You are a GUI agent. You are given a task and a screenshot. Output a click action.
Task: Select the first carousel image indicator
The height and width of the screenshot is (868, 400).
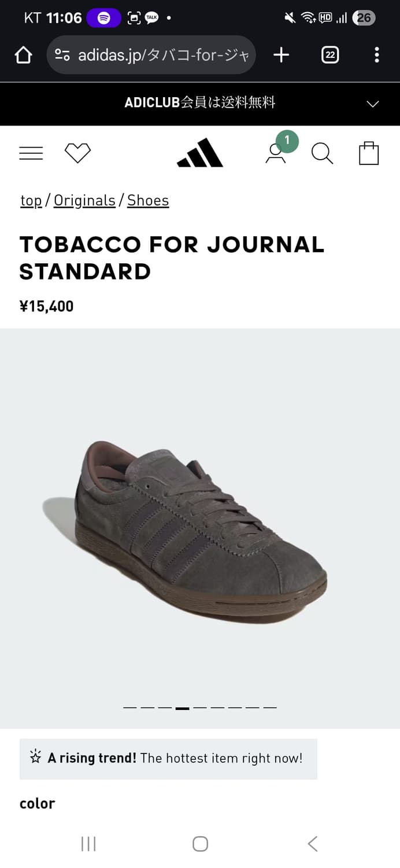130,708
